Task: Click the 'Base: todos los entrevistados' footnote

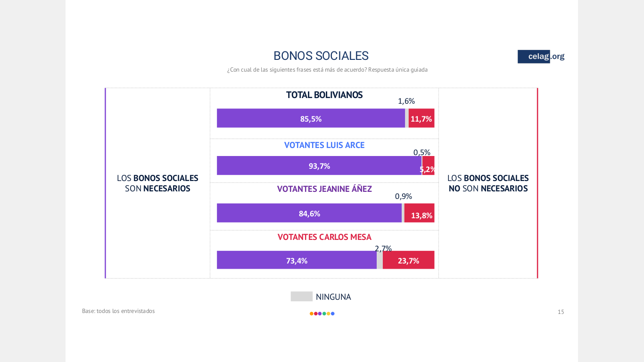Action: pyautogui.click(x=118, y=311)
